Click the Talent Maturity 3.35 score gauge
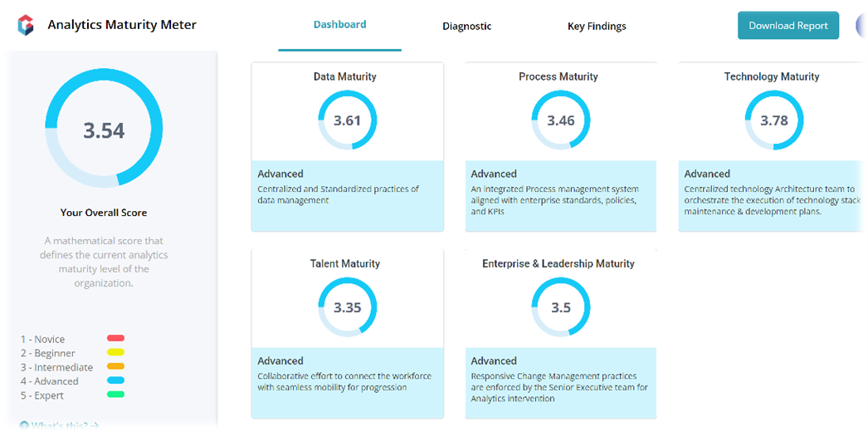868x432 pixels. (347, 307)
